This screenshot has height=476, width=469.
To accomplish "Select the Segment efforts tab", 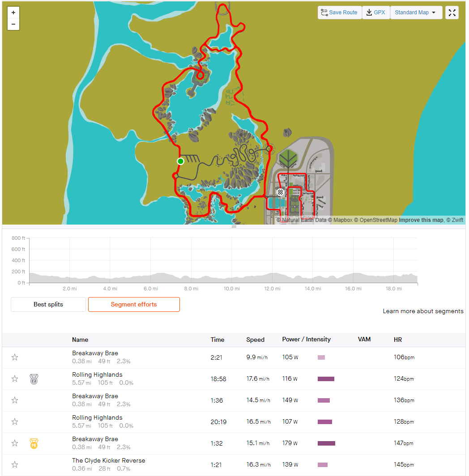I will click(x=134, y=305).
